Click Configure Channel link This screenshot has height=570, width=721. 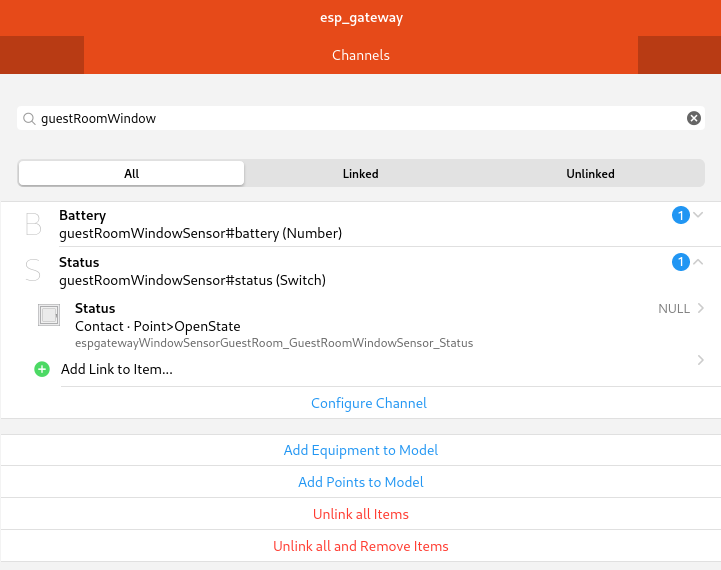tap(369, 403)
